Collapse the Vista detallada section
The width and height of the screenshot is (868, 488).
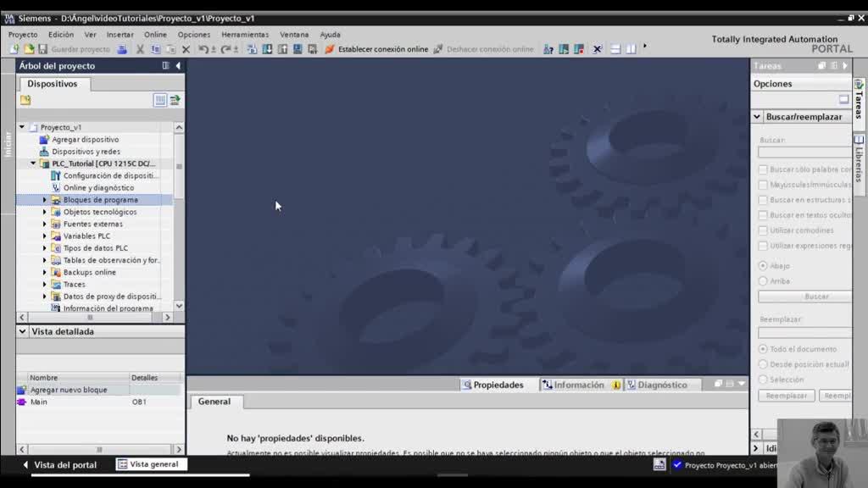coord(23,331)
